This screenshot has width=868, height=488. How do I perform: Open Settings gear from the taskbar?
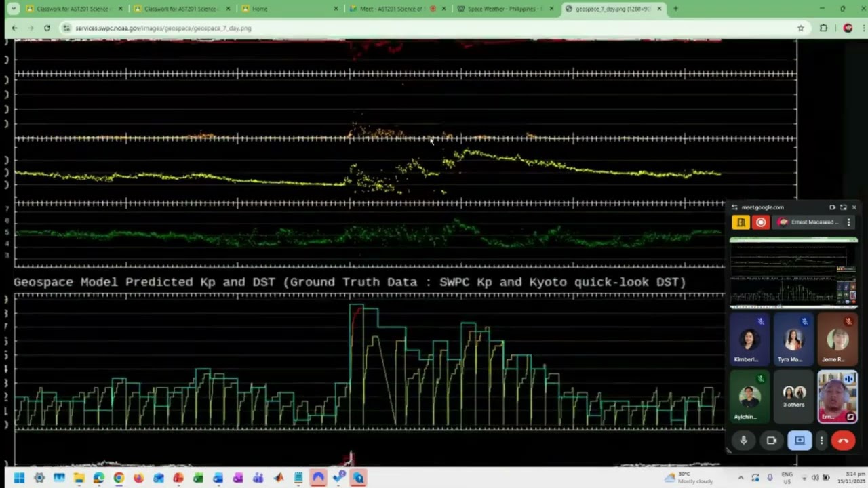coord(39,478)
